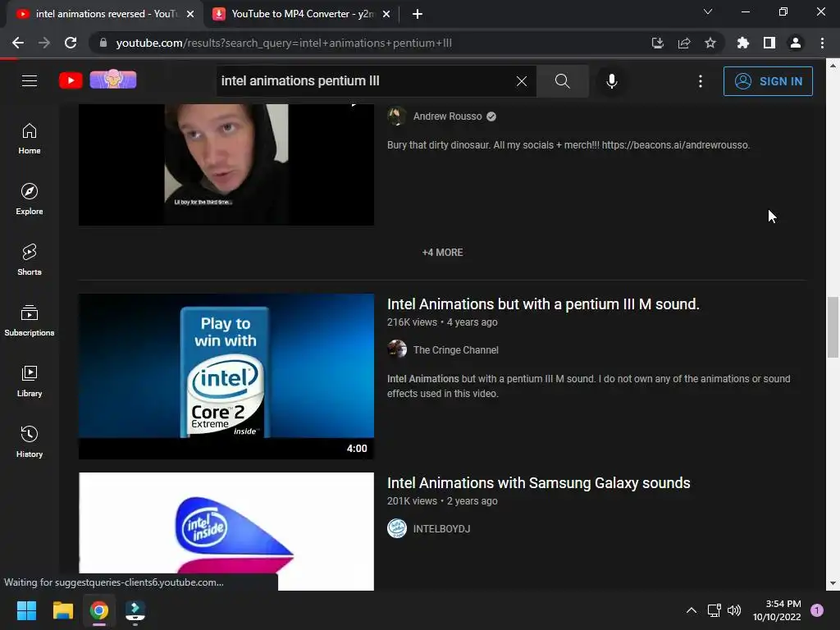Click the screen recorder taskbar icon
Image resolution: width=840 pixels, height=630 pixels.
click(135, 610)
